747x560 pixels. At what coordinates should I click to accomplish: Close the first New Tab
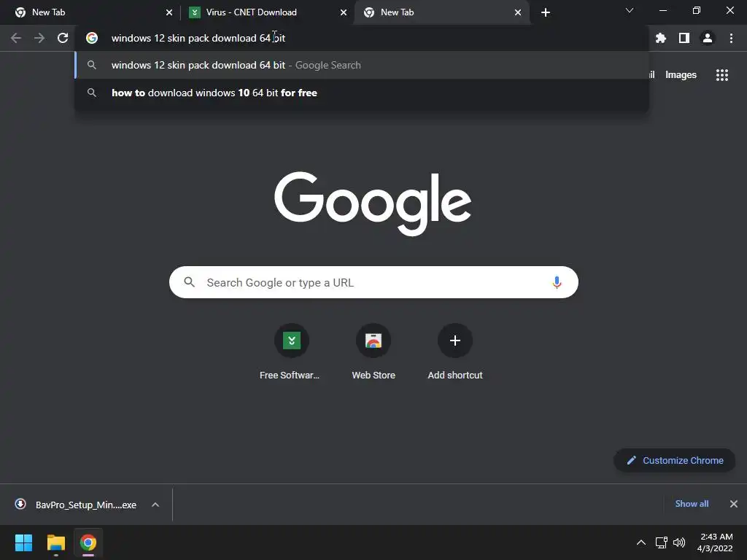click(169, 12)
